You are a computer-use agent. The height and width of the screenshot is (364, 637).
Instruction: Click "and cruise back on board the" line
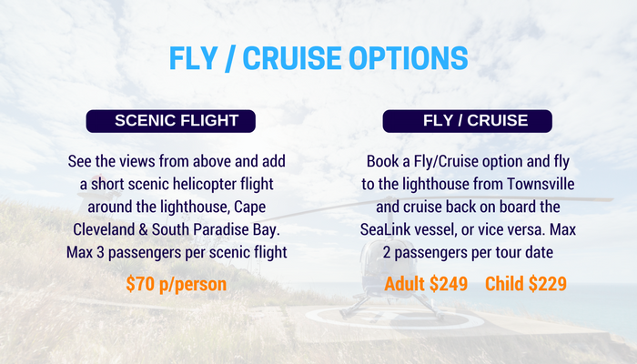click(468, 207)
